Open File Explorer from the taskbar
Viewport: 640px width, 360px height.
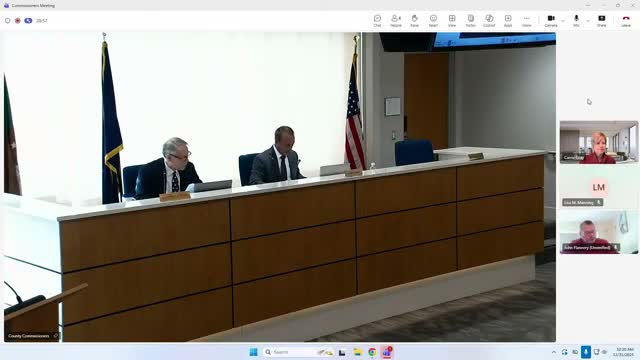pyautogui.click(x=358, y=352)
